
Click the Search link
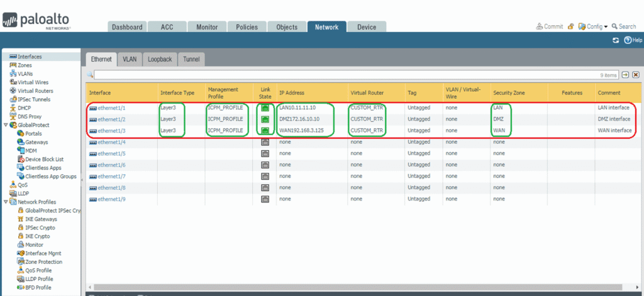point(623,26)
